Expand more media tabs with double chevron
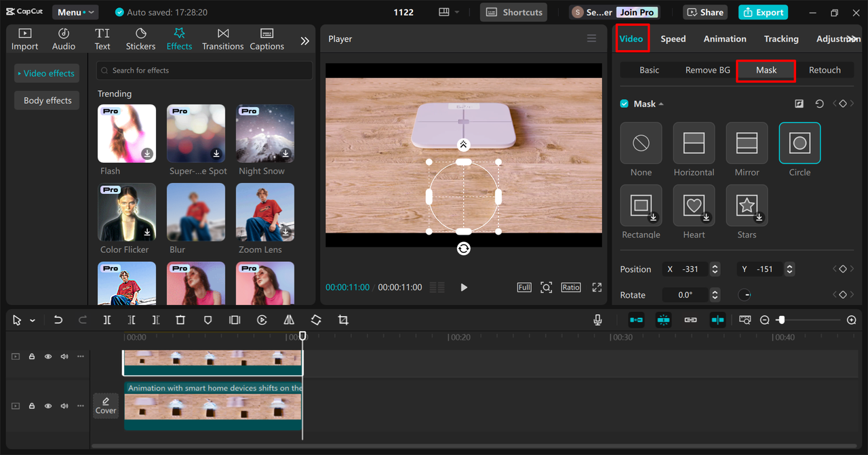Image resolution: width=868 pixels, height=455 pixels. pos(305,41)
